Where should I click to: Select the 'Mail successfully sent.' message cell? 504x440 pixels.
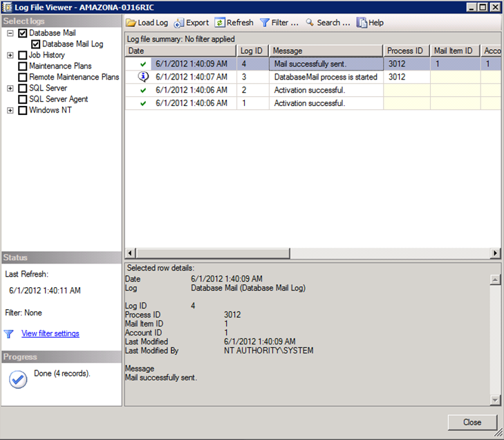point(326,64)
